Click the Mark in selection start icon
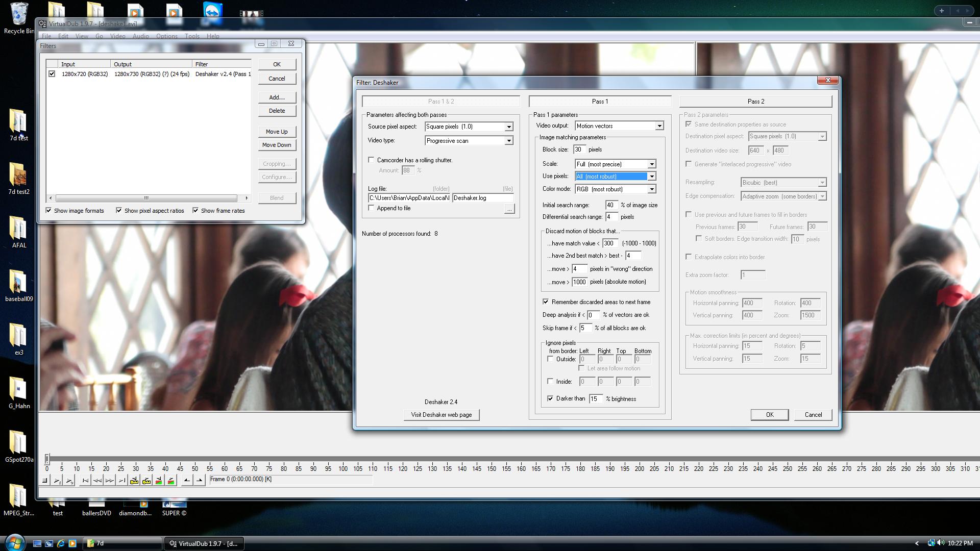Screen dimensions: 980x551 [187, 480]
